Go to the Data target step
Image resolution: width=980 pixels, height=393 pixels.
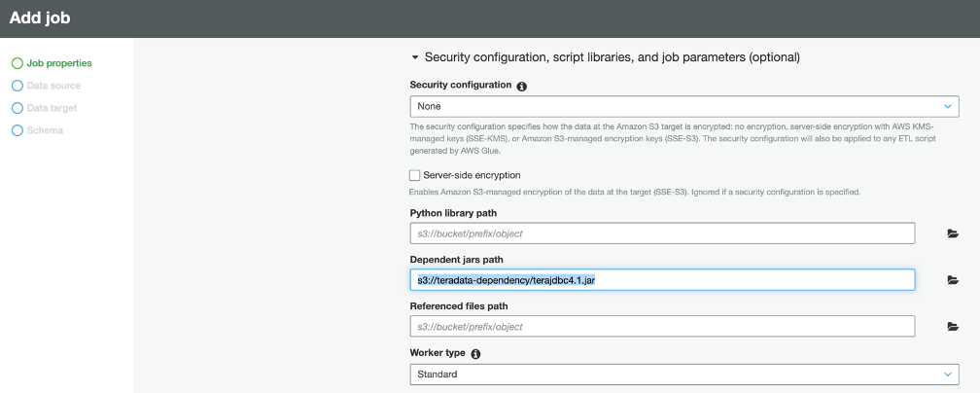pos(52,108)
